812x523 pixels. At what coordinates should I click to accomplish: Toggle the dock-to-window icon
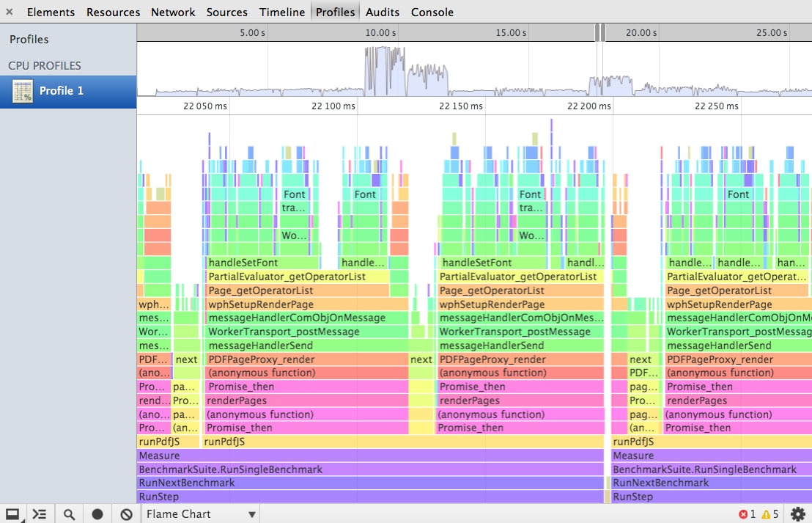12,514
